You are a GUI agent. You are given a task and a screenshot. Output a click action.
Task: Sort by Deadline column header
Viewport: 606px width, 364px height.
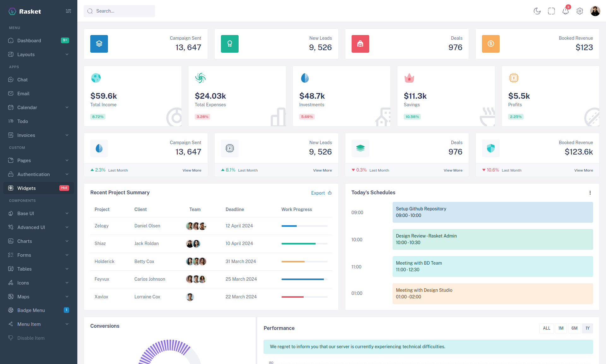(x=235, y=209)
